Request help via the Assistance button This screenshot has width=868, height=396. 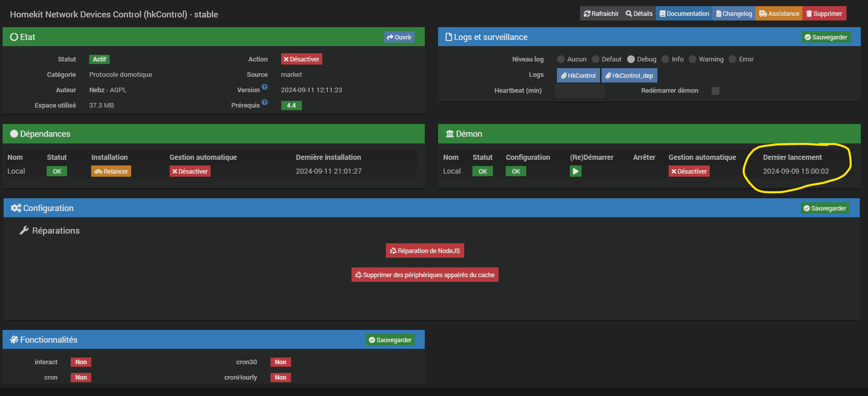click(x=779, y=14)
